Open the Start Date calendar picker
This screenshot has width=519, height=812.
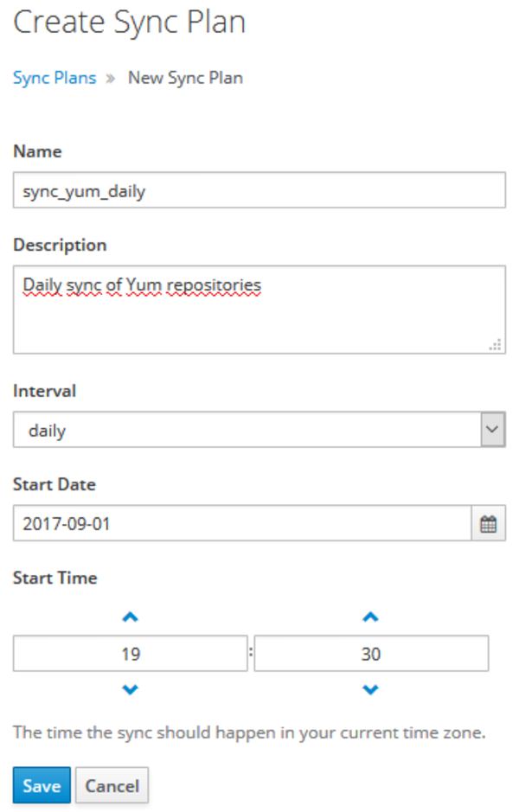[x=488, y=524]
